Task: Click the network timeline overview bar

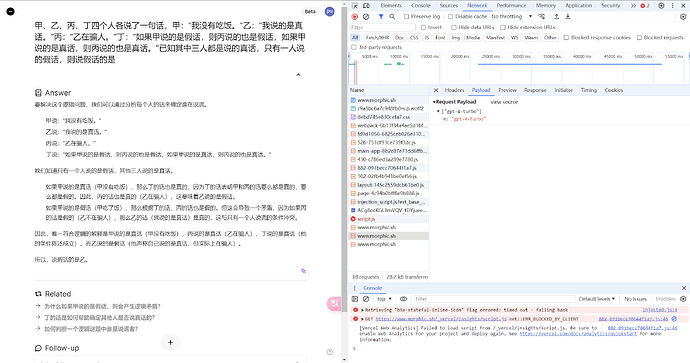Action: point(518,69)
